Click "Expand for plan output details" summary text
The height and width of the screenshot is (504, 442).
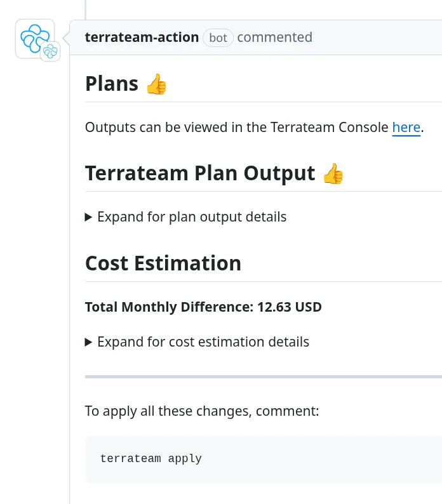coord(192,217)
